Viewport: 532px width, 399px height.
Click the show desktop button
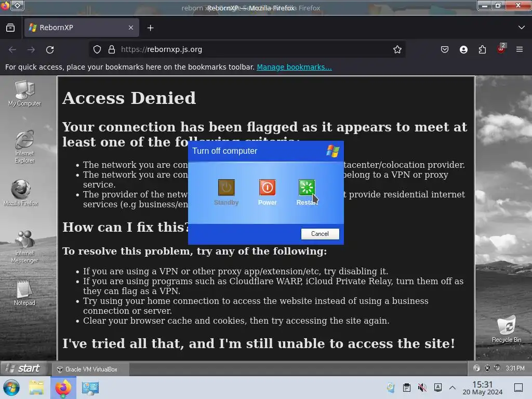[x=518, y=388]
